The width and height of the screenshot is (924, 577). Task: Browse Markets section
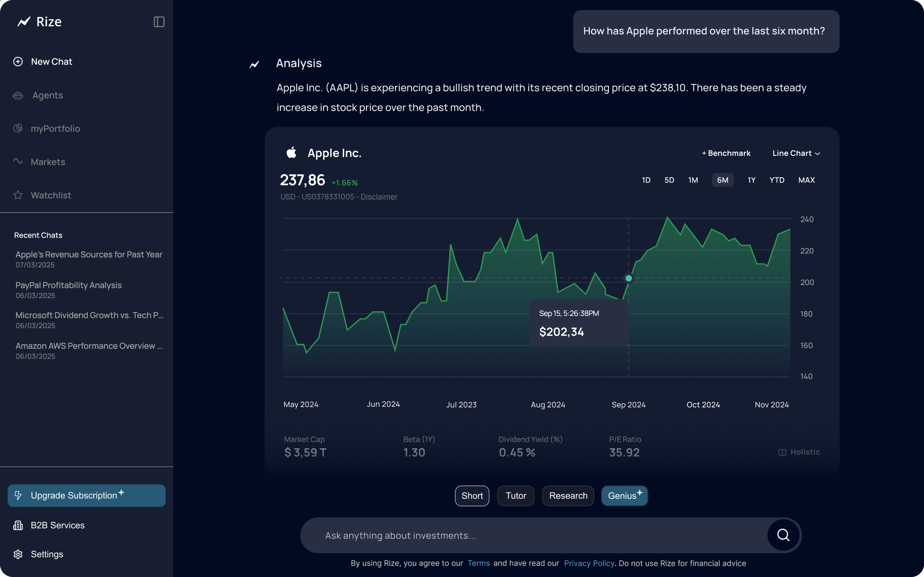click(x=47, y=162)
